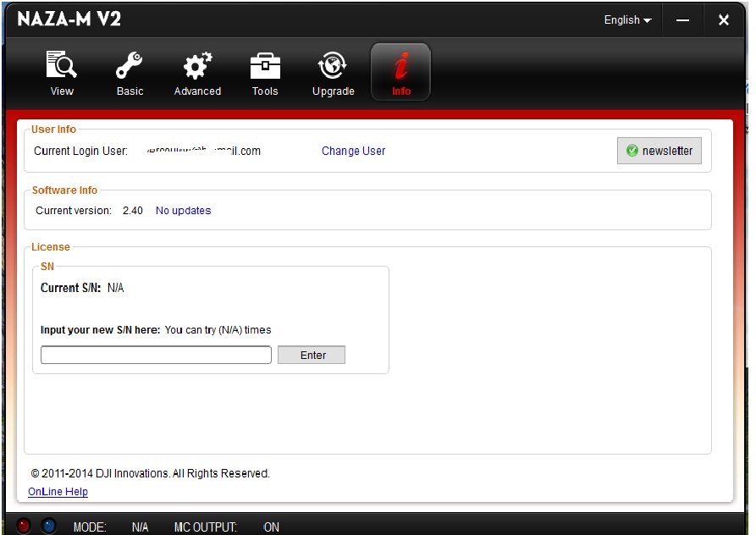The height and width of the screenshot is (535, 756).
Task: Open the Advanced gears icon
Action: coord(198,65)
